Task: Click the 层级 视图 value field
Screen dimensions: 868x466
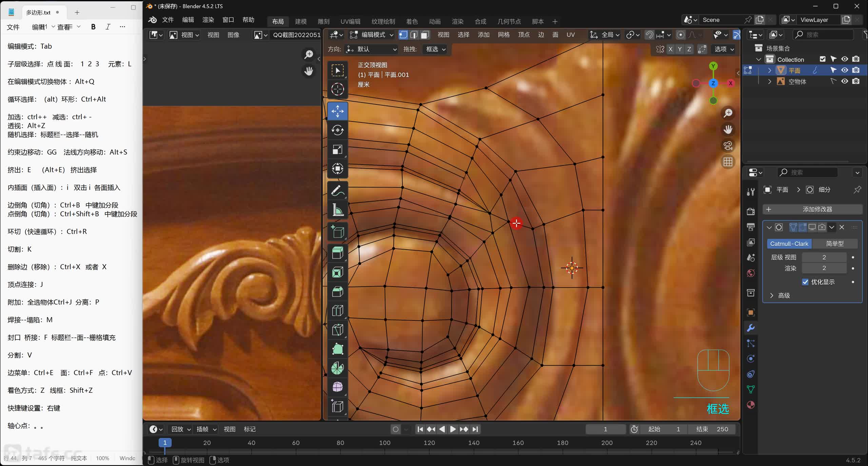Action: point(824,257)
